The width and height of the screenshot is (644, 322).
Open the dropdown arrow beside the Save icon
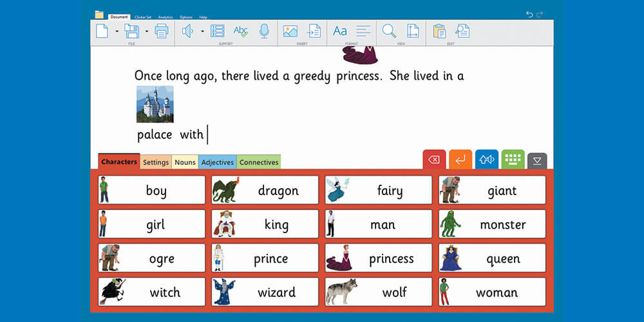pyautogui.click(x=147, y=32)
